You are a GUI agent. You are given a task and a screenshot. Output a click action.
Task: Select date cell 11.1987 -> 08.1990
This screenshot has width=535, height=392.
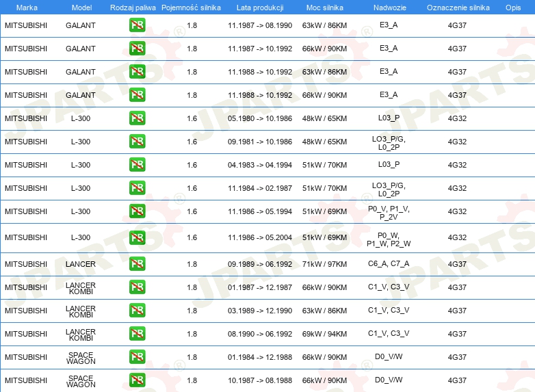pos(260,25)
